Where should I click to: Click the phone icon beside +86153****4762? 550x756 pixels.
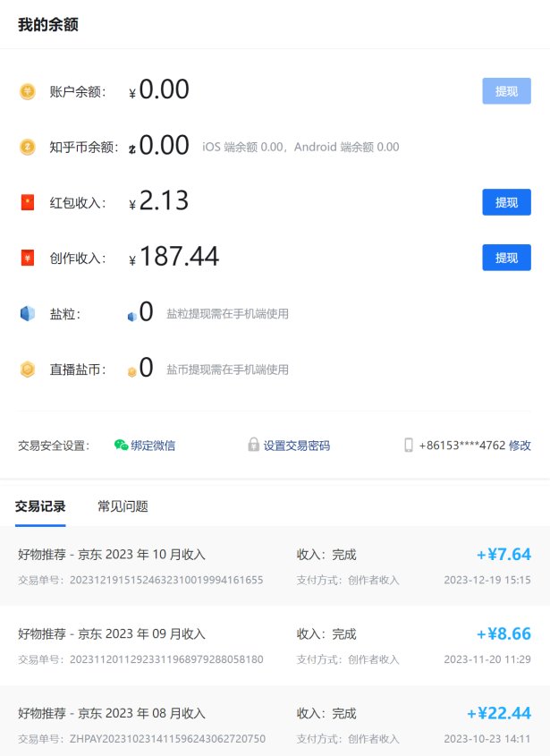coord(409,445)
